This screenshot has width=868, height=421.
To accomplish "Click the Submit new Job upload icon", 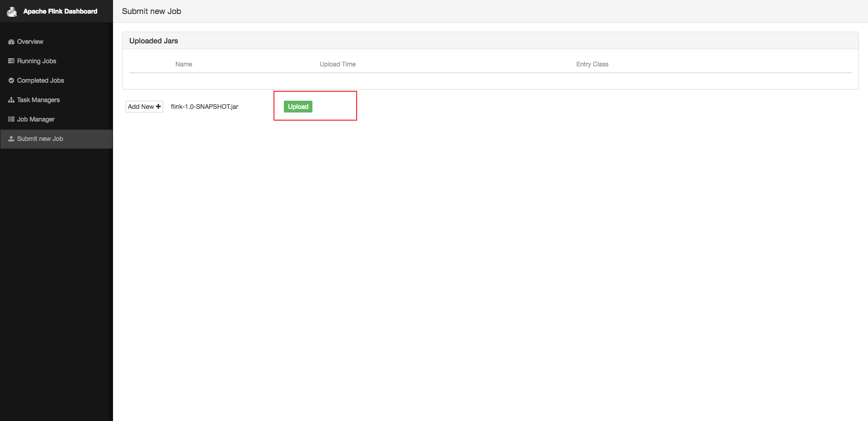I will (11, 139).
